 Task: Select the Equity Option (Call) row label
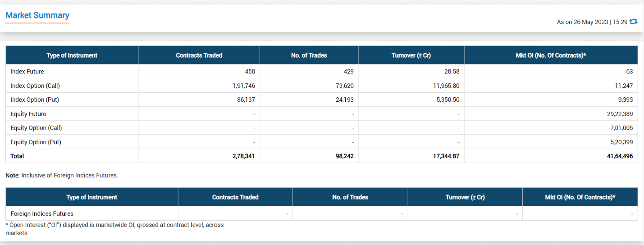(x=36, y=128)
